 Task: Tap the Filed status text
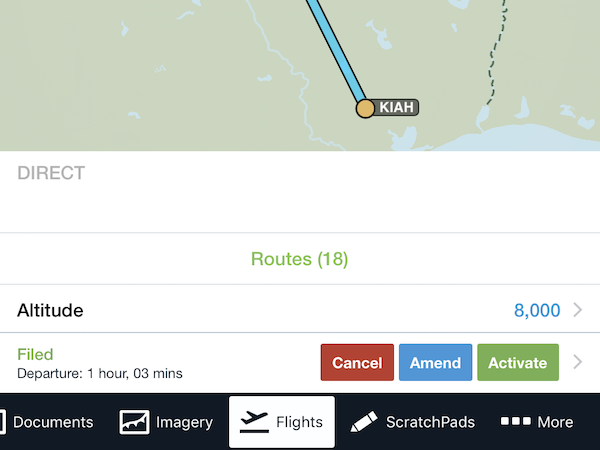[35, 354]
